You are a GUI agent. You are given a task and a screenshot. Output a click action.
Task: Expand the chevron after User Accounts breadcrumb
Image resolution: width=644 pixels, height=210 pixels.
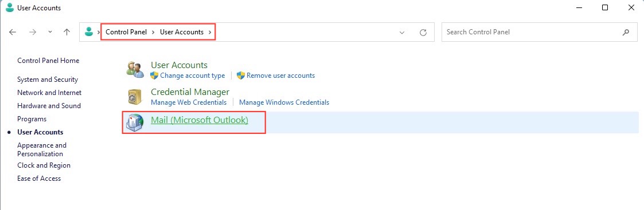click(210, 32)
